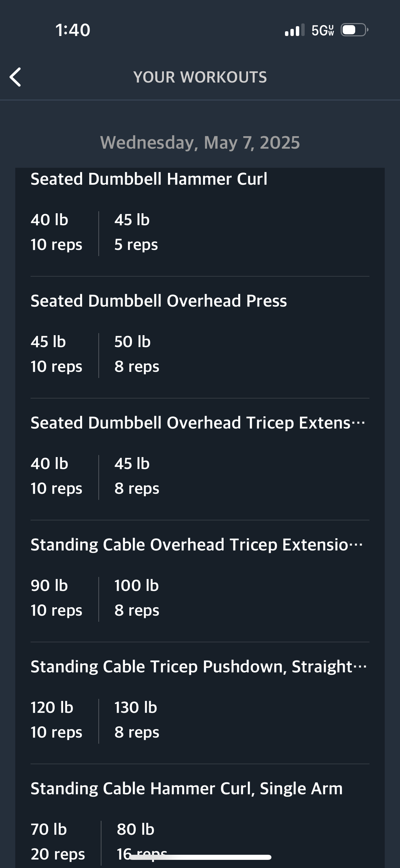
Task: Tap the cellular signal bars icon
Action: pyautogui.click(x=294, y=30)
